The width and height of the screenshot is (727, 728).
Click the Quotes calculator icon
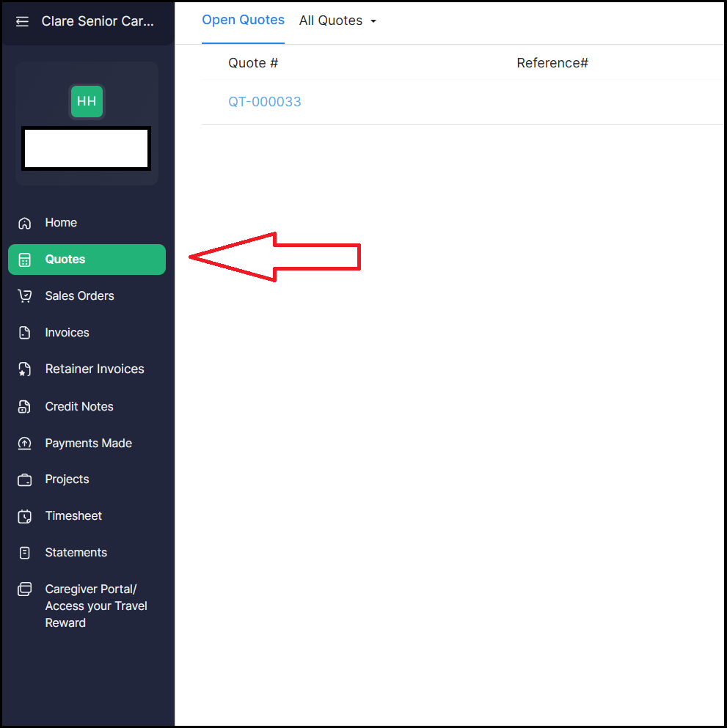point(25,260)
